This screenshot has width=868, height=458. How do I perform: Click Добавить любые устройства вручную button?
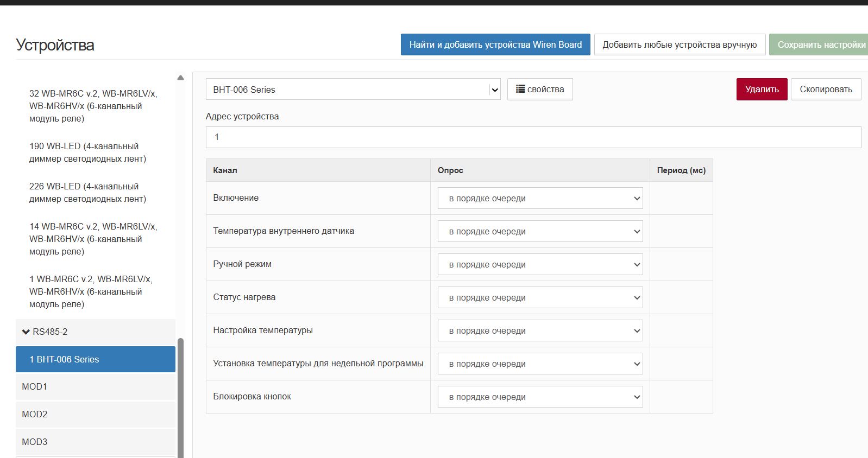coord(679,44)
